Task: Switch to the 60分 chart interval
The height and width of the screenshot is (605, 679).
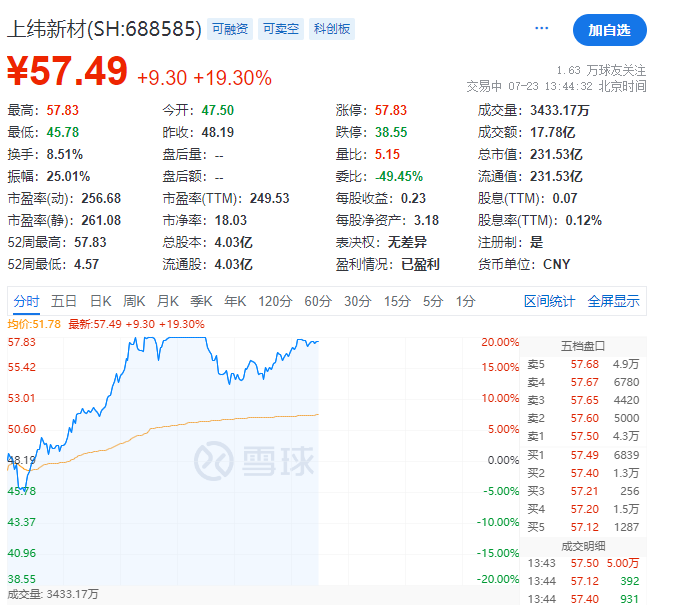Action: pos(317,301)
